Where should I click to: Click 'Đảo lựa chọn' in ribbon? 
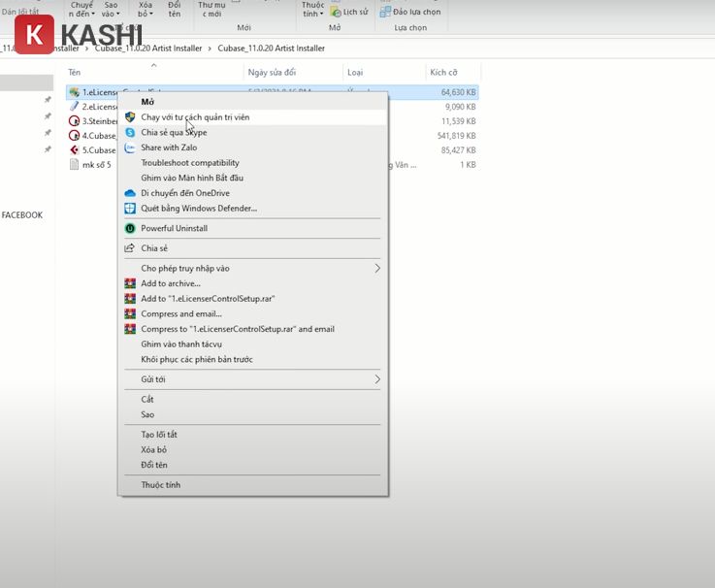point(411,12)
